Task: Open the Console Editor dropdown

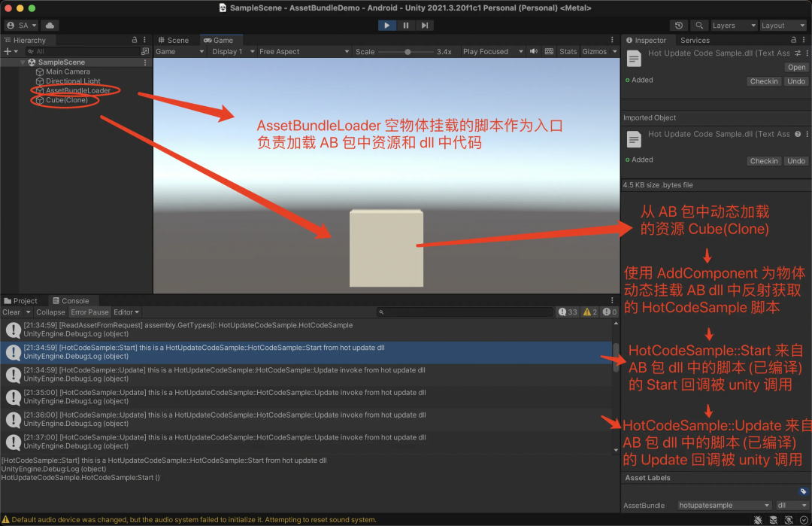Action: tap(126, 312)
